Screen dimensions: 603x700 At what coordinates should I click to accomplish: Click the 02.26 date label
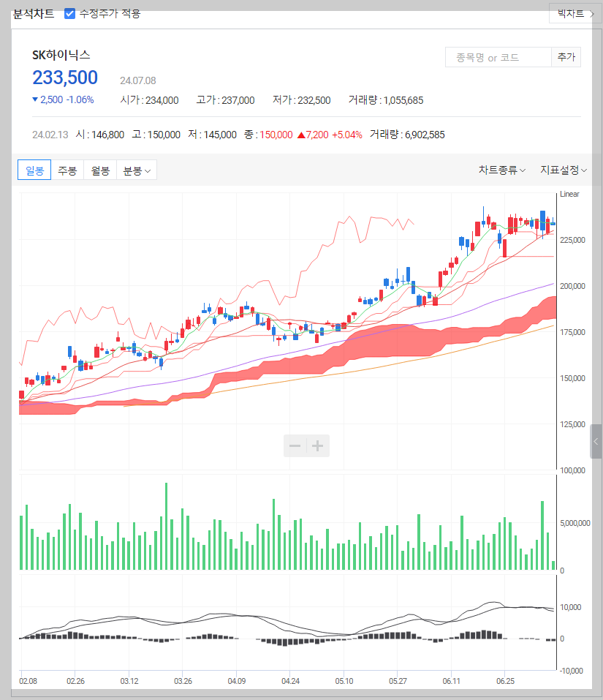pos(75,681)
